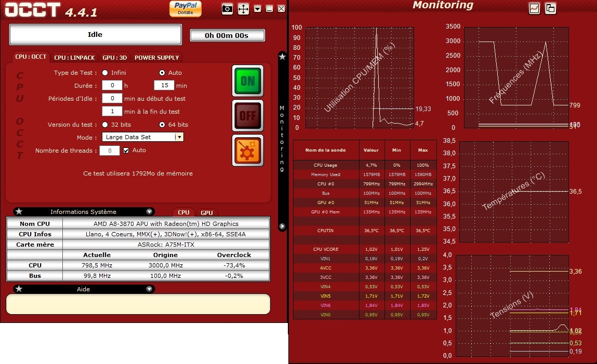597x364 pixels.
Task: Click the PayPal Donate button
Action: click(185, 8)
